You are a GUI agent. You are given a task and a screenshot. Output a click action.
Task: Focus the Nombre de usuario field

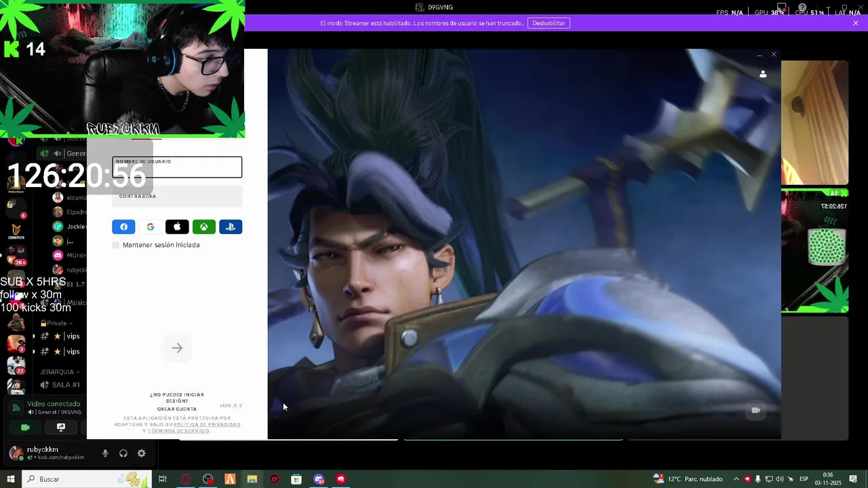point(177,167)
